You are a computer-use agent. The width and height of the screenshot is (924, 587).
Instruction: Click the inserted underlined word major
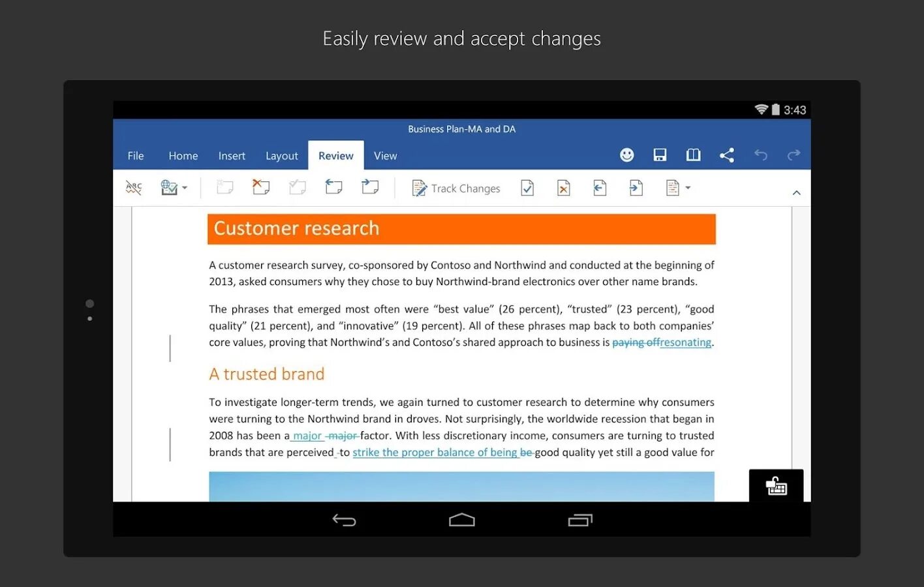[x=307, y=436]
